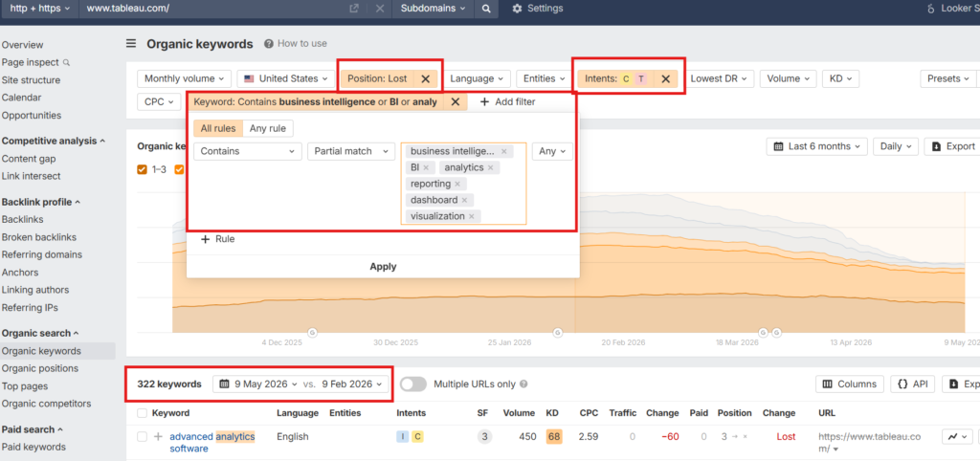Screen dimensions: 980x461
Task: Open the CPC filter dropdown
Action: pos(160,101)
